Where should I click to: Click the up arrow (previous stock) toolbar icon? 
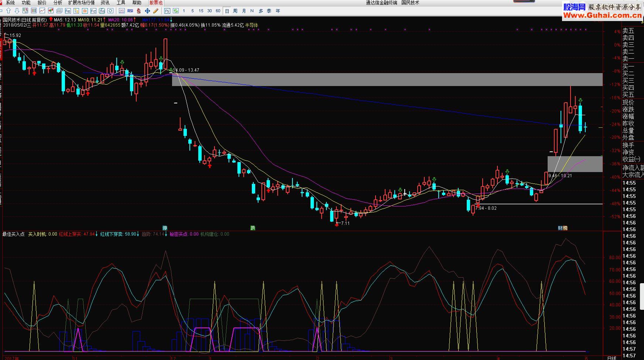coord(8,11)
